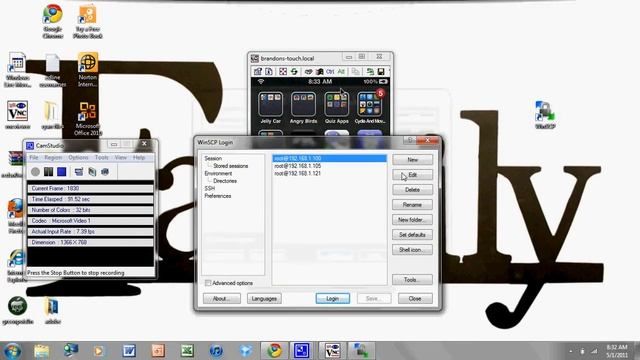Screen dimensions: 640x360
Task: Switch to CamStudio in the taskbar
Action: pyautogui.click(x=301, y=351)
